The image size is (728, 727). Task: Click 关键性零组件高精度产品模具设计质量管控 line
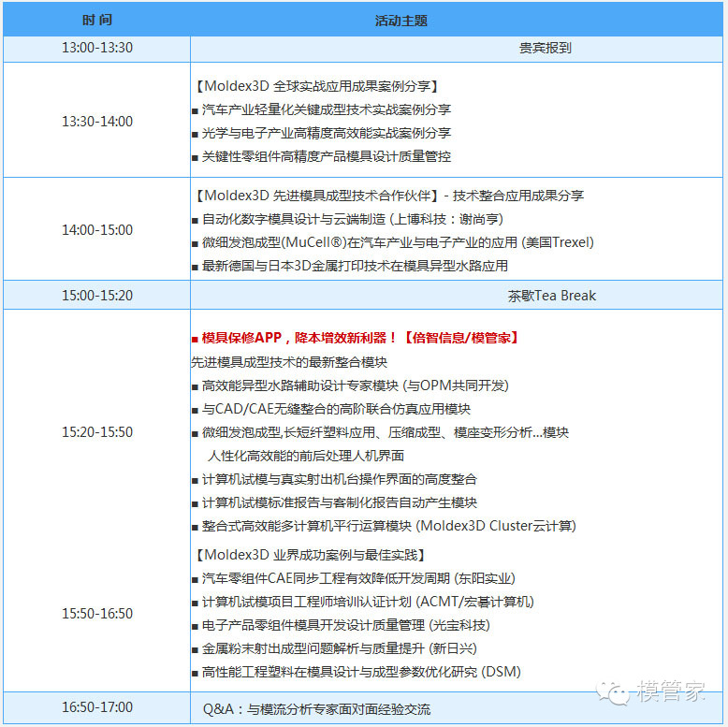[x=321, y=156]
